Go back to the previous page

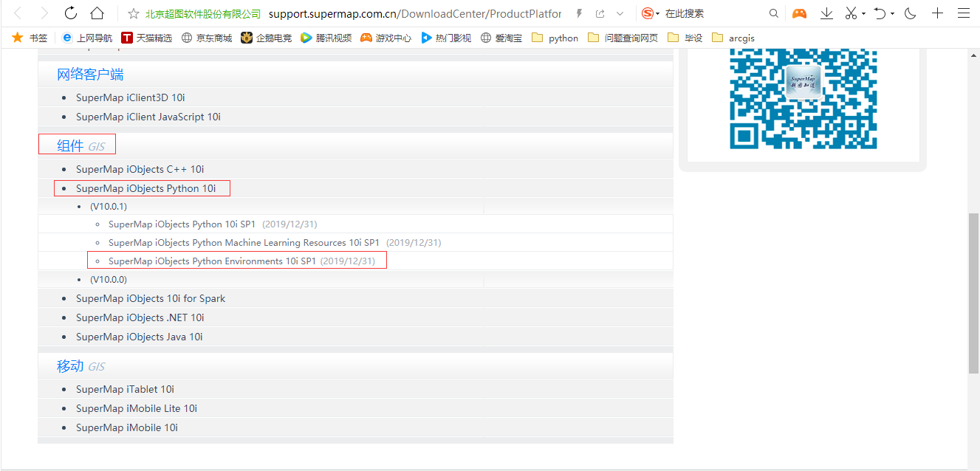[18, 13]
